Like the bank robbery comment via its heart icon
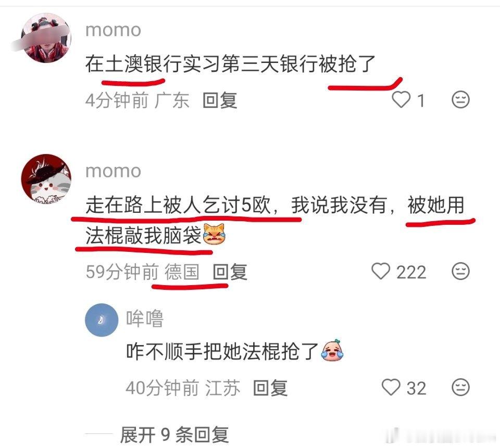Screen dimensions: 500x448 click(401, 100)
